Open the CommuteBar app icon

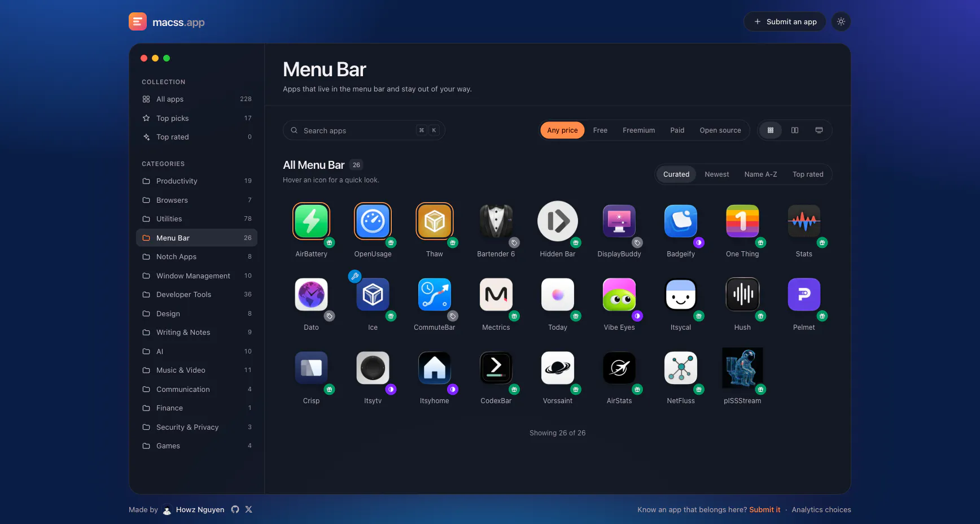[x=434, y=294]
